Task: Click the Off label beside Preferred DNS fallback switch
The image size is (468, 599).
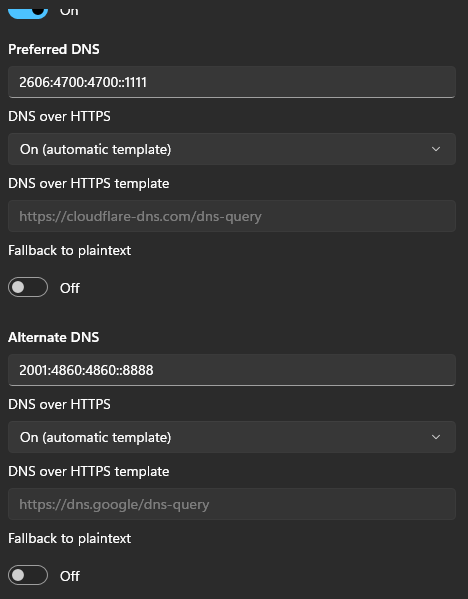Action: point(70,288)
